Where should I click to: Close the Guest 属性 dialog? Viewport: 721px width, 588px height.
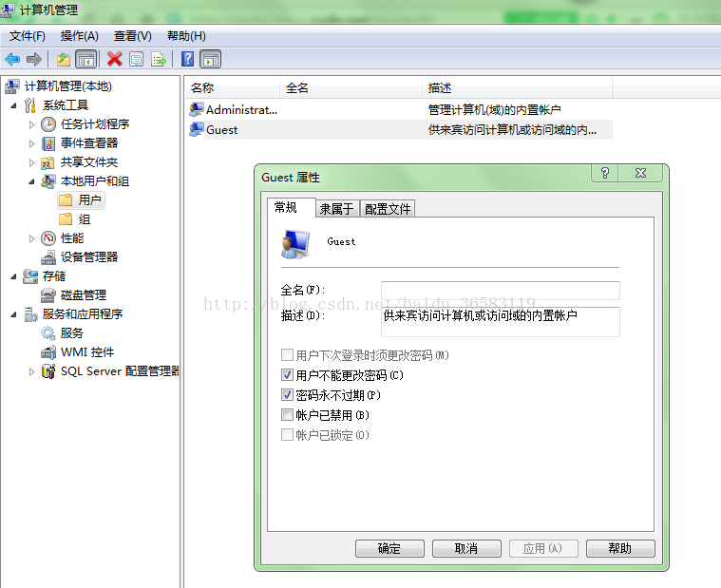pyautogui.click(x=640, y=173)
